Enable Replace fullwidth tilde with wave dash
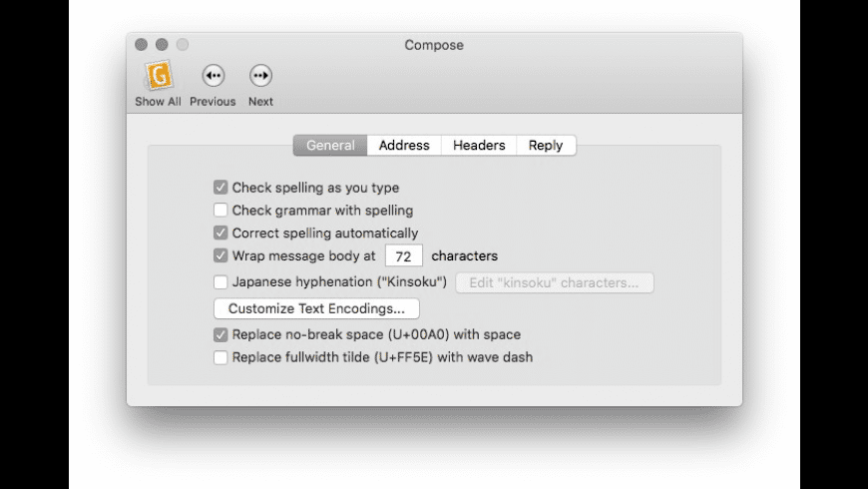Viewport: 868px width, 489px height. [220, 357]
